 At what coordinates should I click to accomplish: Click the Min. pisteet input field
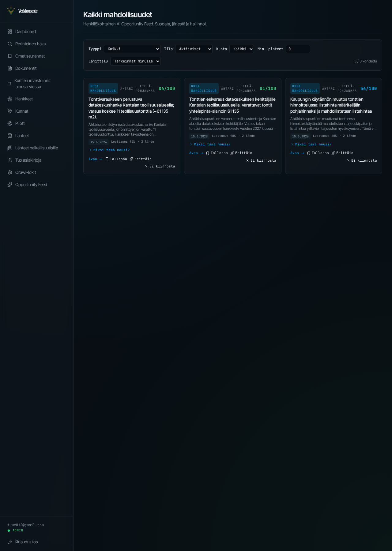298,49
